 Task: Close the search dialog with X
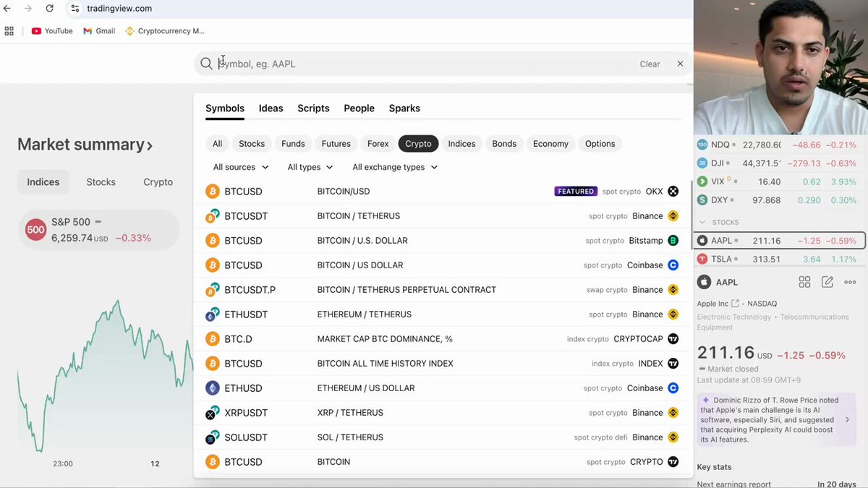point(680,64)
